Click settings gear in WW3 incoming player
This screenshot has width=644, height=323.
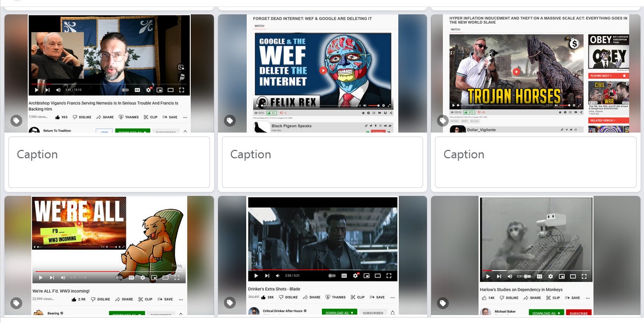(142, 277)
